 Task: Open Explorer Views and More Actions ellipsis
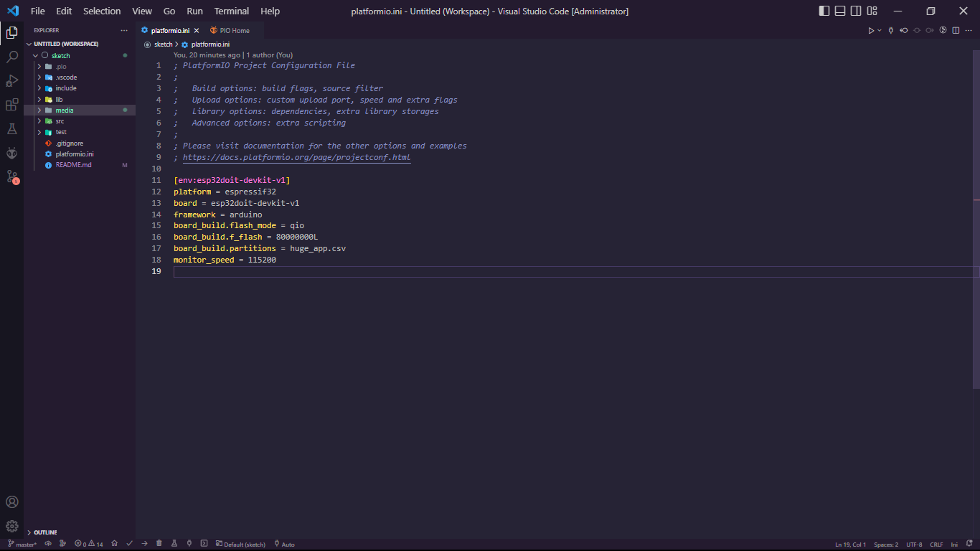(124, 30)
